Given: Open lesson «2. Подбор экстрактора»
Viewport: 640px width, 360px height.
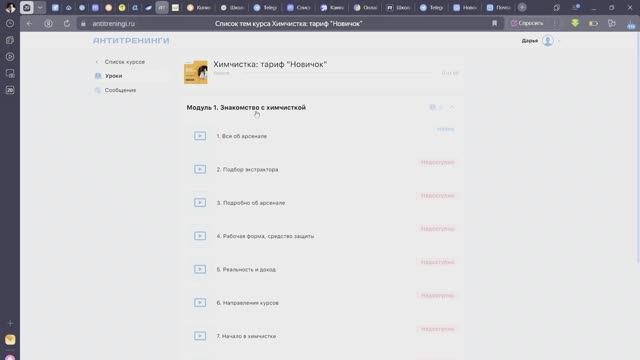Looking at the screenshot, I should click(247, 169).
